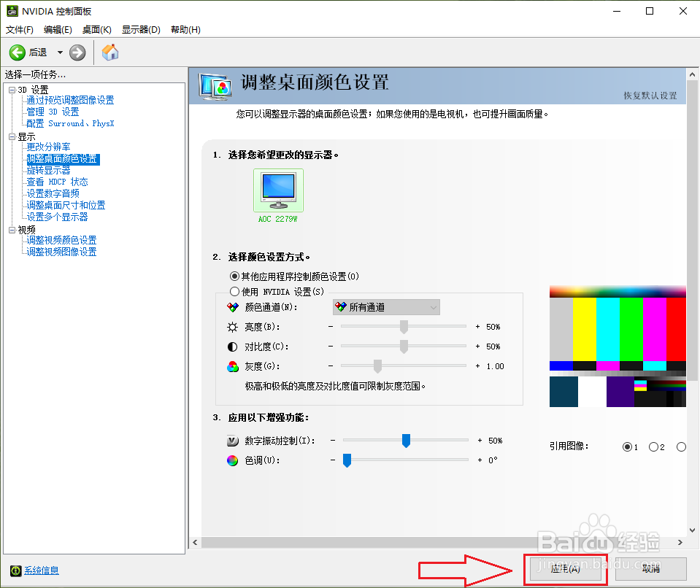Select 使用 NVIDIA 设置 radio button
700x588 pixels.
click(233, 290)
